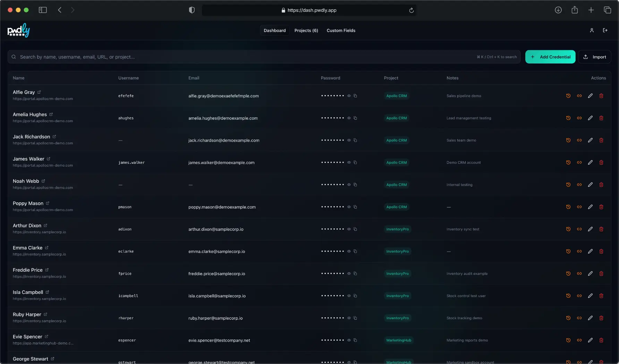The height and width of the screenshot is (364, 619).
Task: Reload the dash.pwdly.app page
Action: (x=412, y=10)
